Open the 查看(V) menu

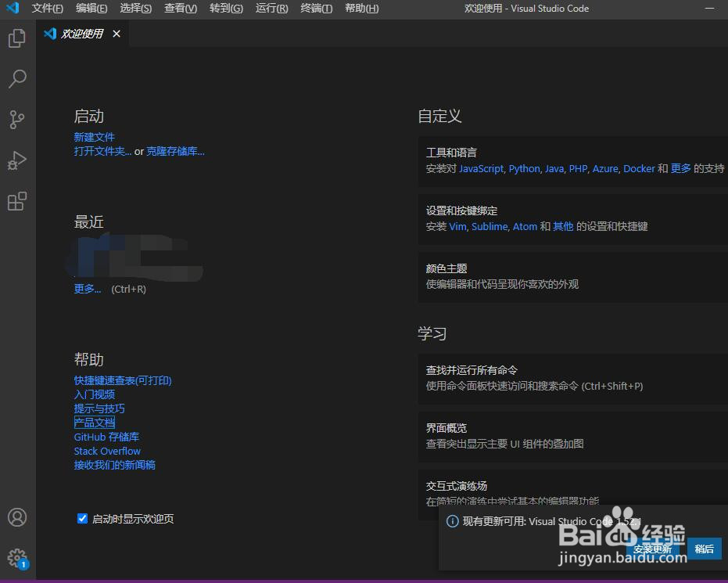point(181,9)
